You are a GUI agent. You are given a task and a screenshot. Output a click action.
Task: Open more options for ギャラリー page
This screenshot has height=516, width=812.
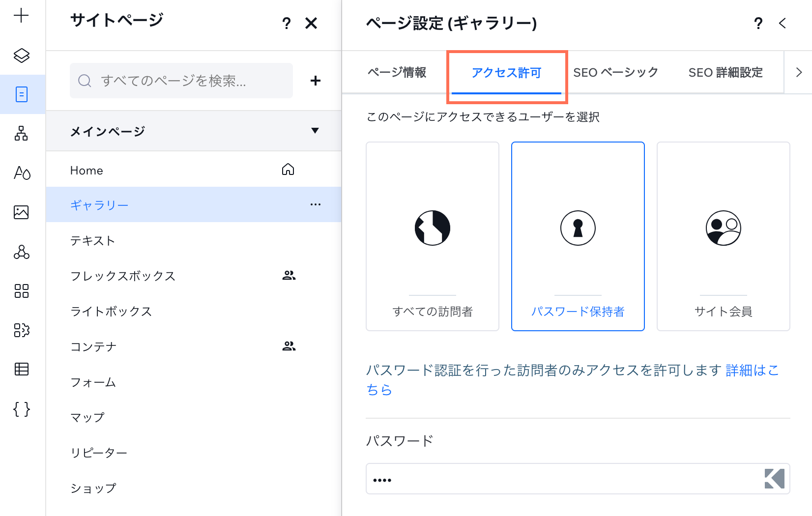(x=315, y=204)
